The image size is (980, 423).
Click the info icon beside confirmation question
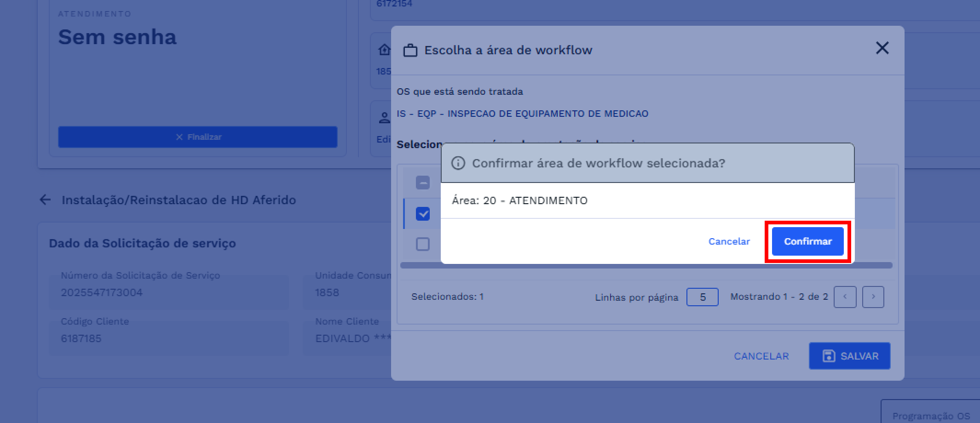coord(458,163)
